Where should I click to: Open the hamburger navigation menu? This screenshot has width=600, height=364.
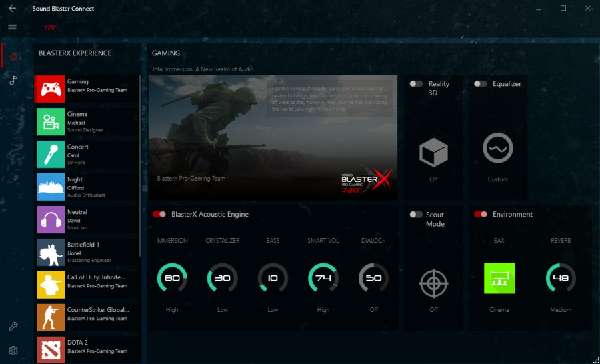click(12, 27)
